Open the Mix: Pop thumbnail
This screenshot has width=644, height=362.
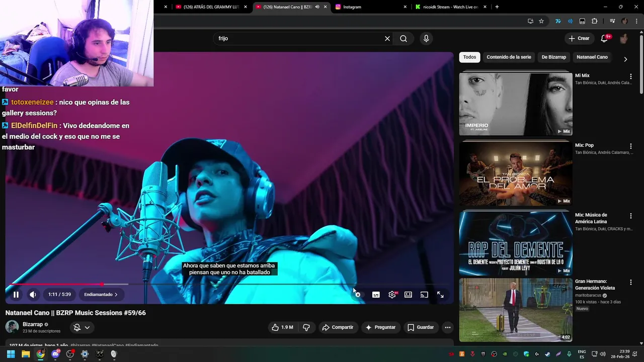tap(516, 174)
